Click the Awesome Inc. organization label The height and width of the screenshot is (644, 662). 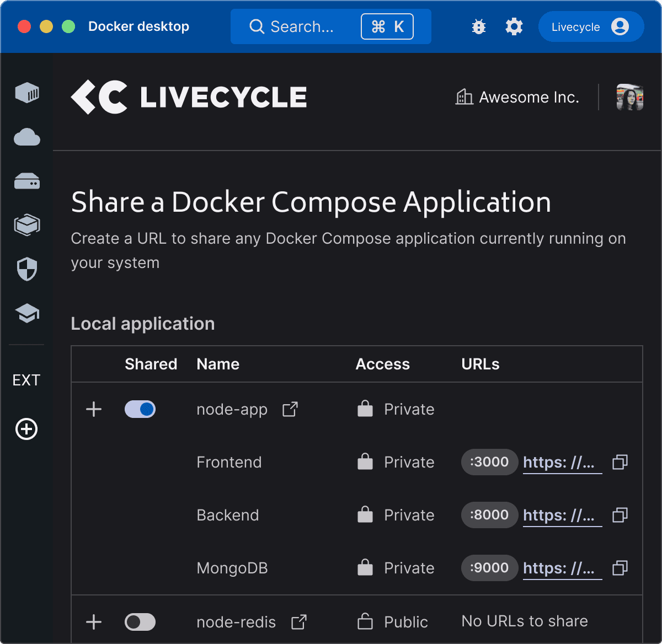click(517, 97)
